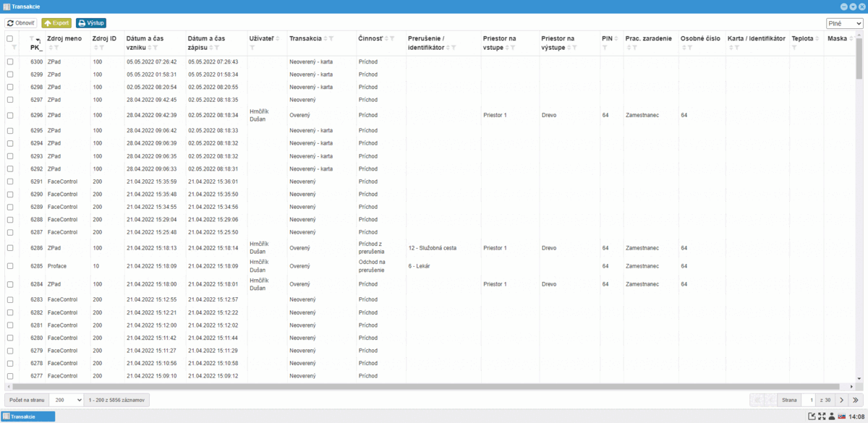Click the sort arrows in Činnosť column header
Viewport: 868px width, 423px height.
(386, 38)
